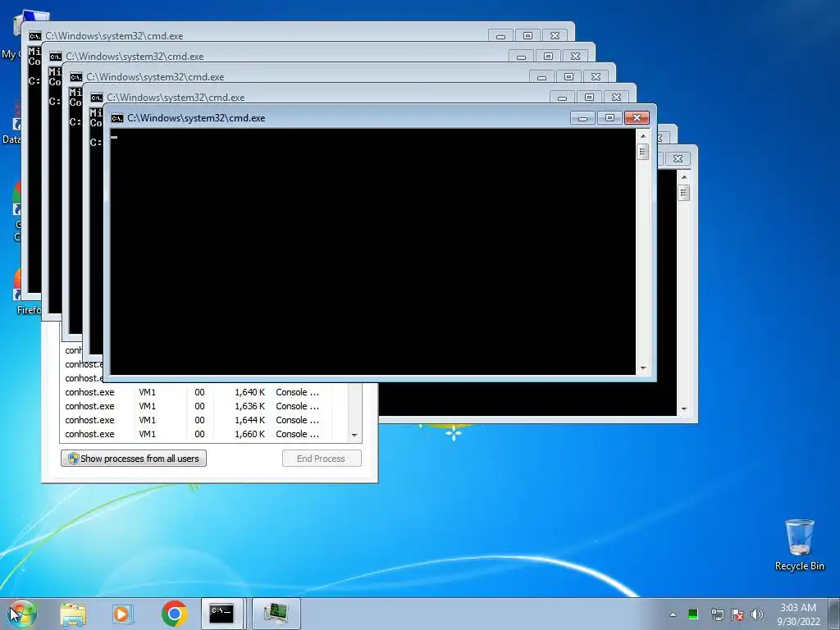
Task: Click the End Process button
Action: click(322, 459)
